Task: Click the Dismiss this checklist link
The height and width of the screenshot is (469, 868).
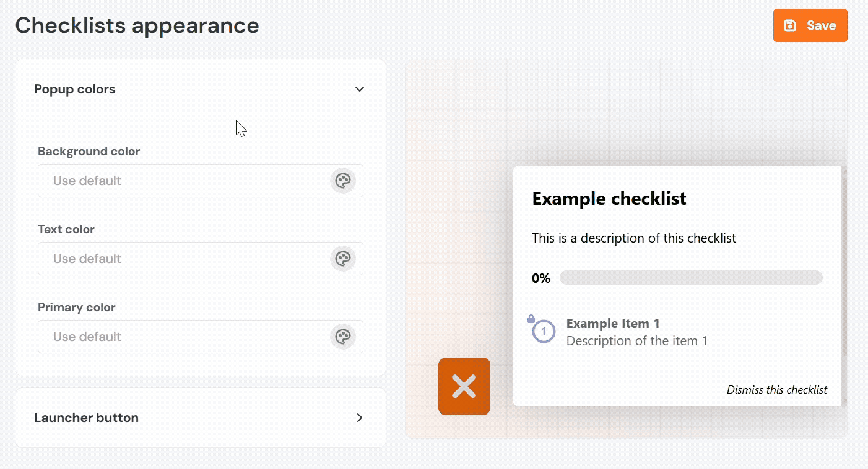Action: [776, 390]
